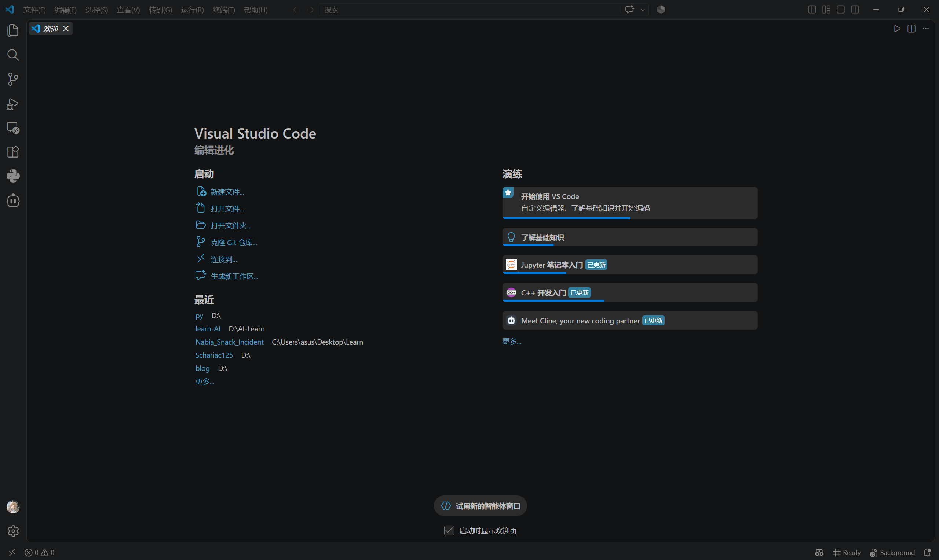Screen dimensions: 939x560
Task: Click the 克隆 Git 仓库... link
Action: 234,243
